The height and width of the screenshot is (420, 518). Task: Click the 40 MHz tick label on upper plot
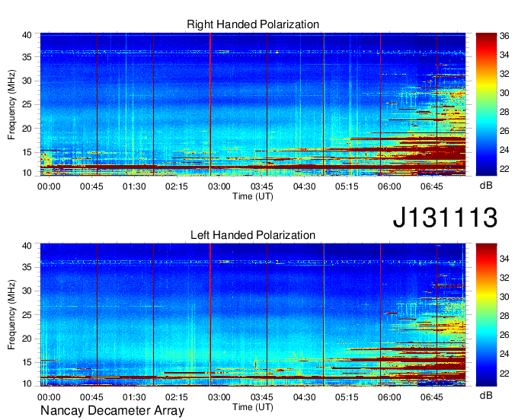27,35
